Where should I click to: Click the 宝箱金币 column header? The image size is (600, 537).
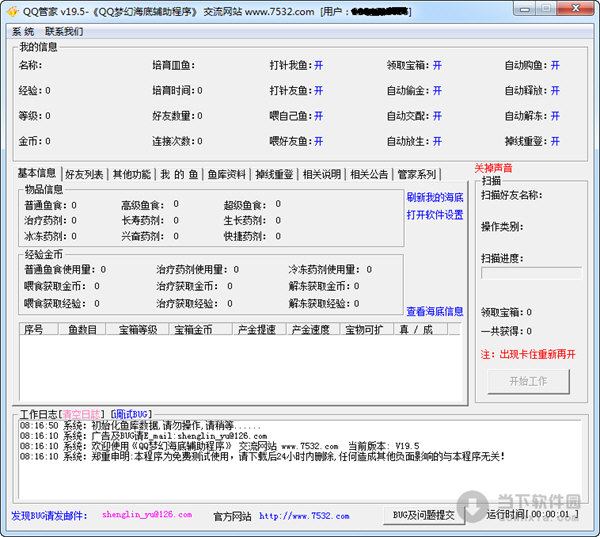click(x=201, y=330)
